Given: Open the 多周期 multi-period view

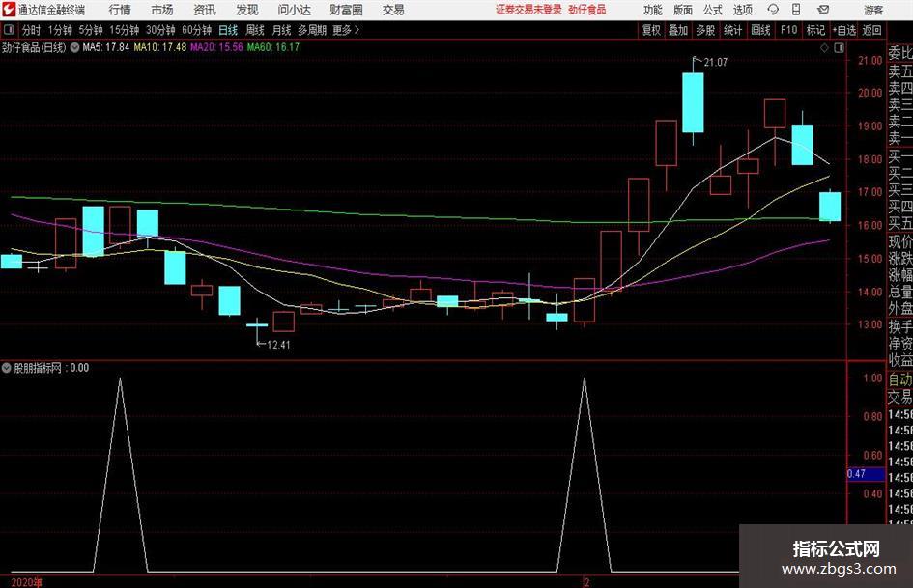Looking at the screenshot, I should (x=312, y=30).
